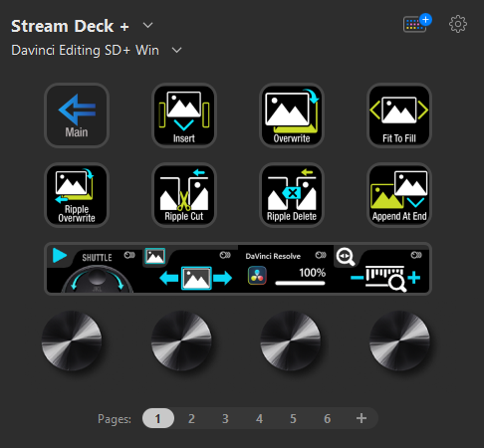This screenshot has height=448, width=484.
Task: Select the third dial knob under volume
Action: pos(291,340)
